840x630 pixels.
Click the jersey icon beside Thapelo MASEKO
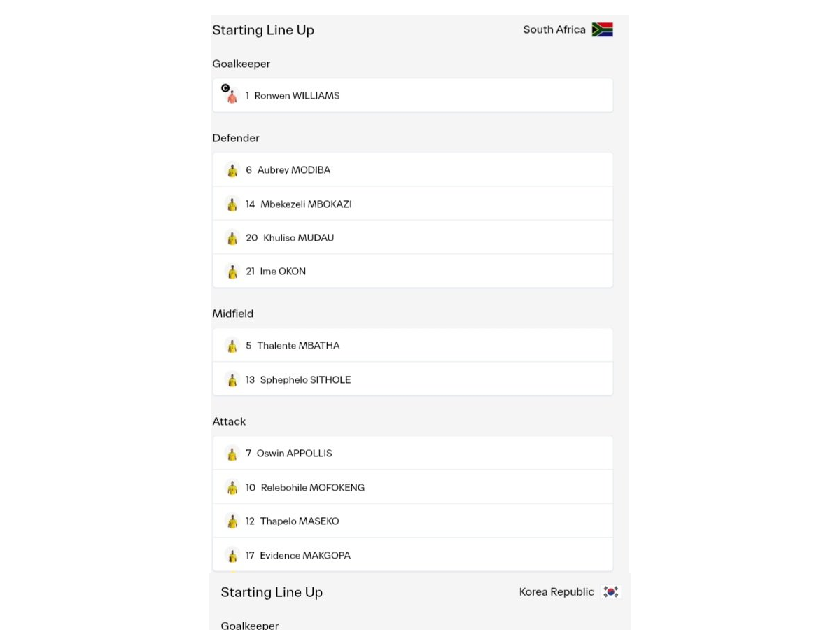232,521
